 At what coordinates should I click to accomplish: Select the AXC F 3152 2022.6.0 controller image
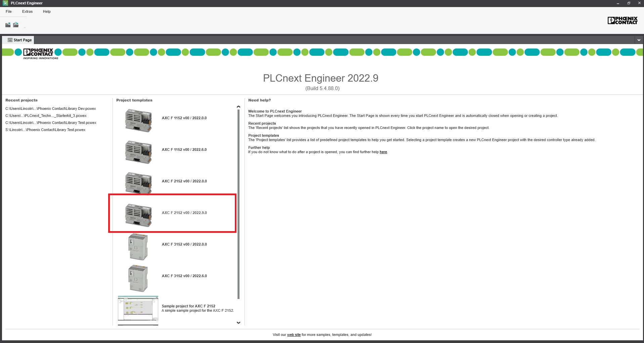[x=138, y=278]
